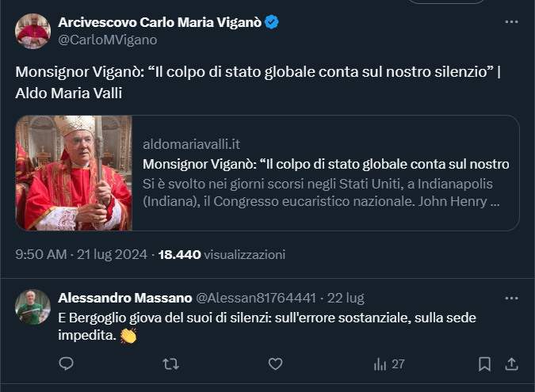535x392 pixels.
Task: Open the 18.440 visualizzazioni count
Action: [222, 255]
